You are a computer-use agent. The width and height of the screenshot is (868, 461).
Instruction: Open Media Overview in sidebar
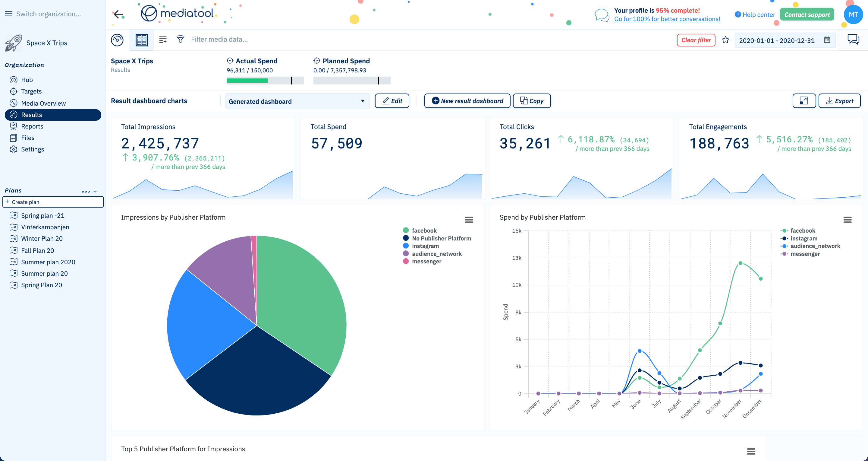point(43,103)
